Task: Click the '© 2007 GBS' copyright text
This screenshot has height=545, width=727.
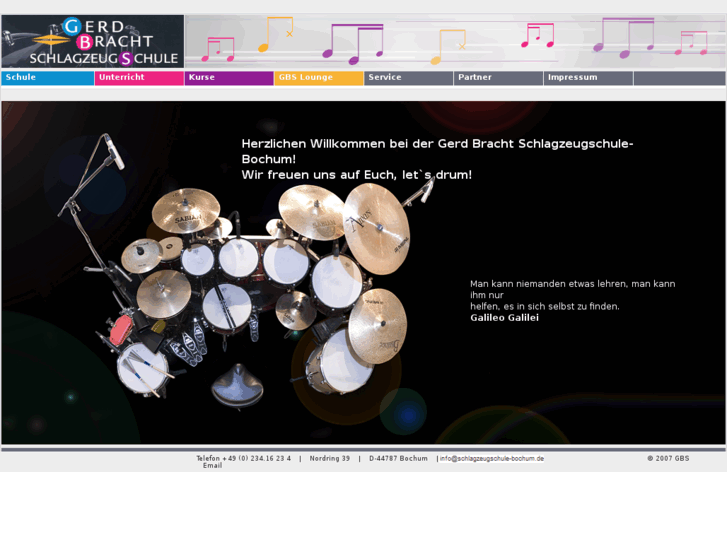Action: click(668, 458)
